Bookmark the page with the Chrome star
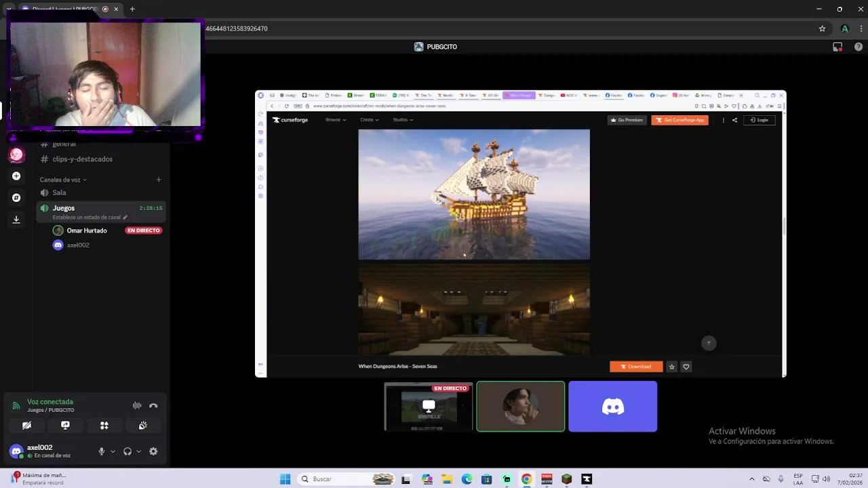 coord(822,28)
